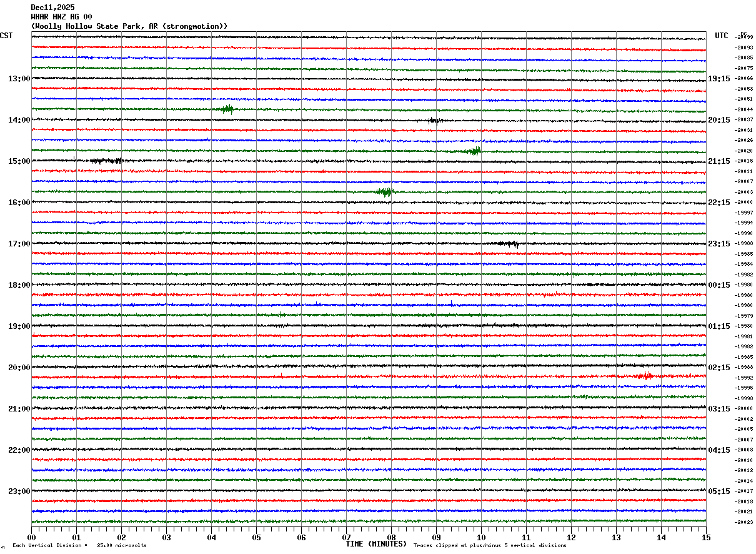Viewport: 756px width, 554px height.
Task: Click the '05:15' UTC time label
Action: tap(719, 491)
